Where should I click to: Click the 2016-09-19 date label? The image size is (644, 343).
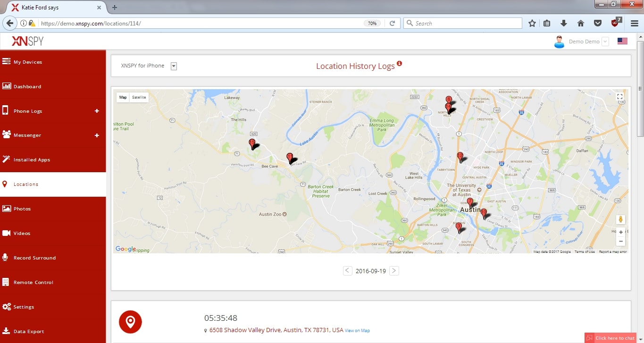(371, 271)
